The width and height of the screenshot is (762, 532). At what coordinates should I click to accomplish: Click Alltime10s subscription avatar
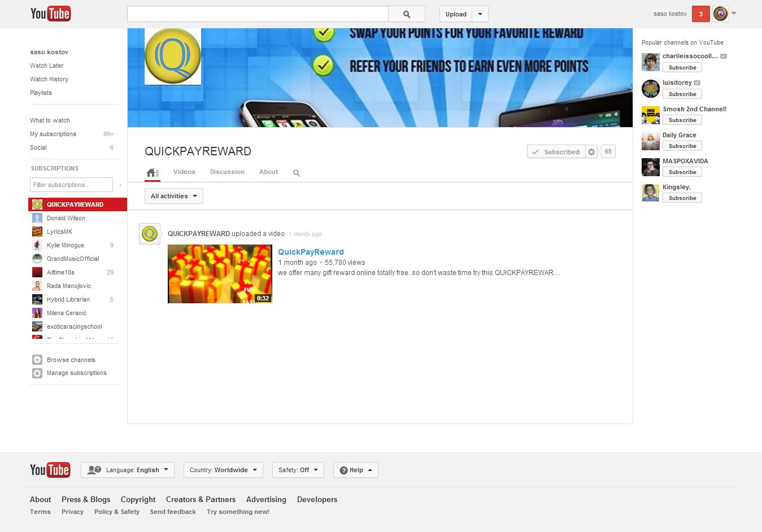coord(37,272)
